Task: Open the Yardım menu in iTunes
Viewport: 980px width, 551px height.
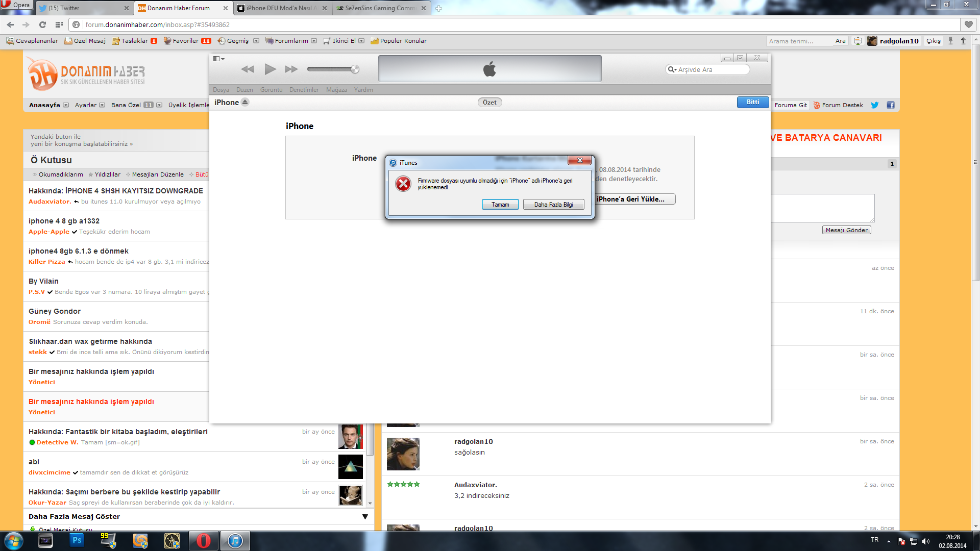Action: pos(363,90)
